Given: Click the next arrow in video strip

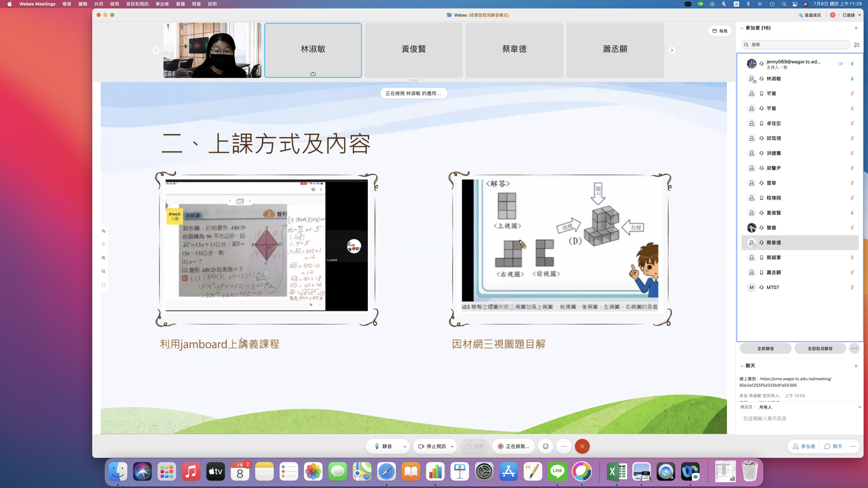Looking at the screenshot, I should (x=672, y=50).
